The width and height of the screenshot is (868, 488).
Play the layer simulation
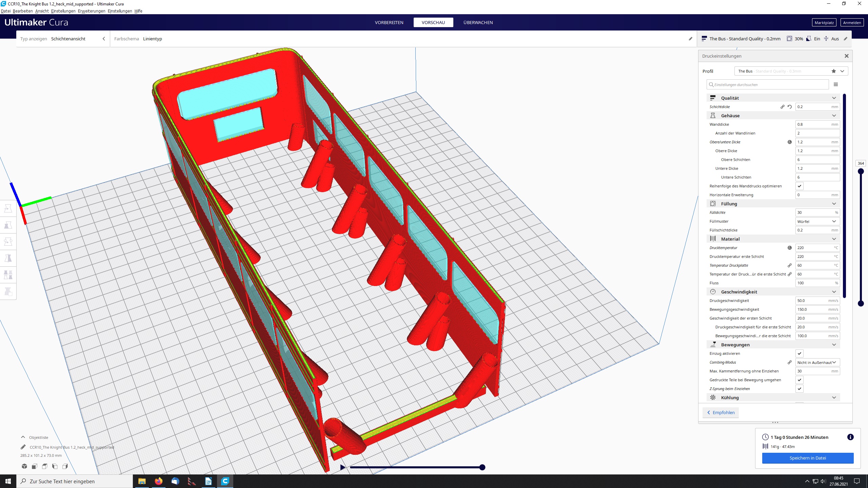click(342, 467)
